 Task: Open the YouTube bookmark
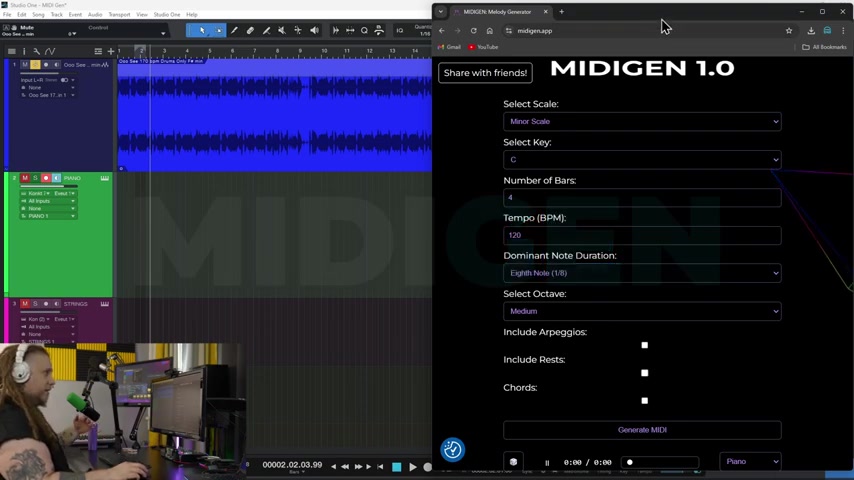point(483,47)
